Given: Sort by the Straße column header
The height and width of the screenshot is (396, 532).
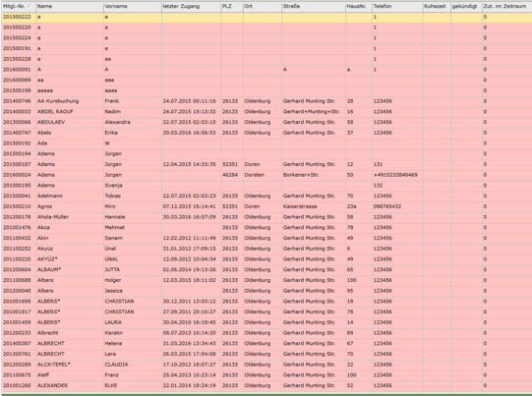Looking at the screenshot, I should pos(314,7).
